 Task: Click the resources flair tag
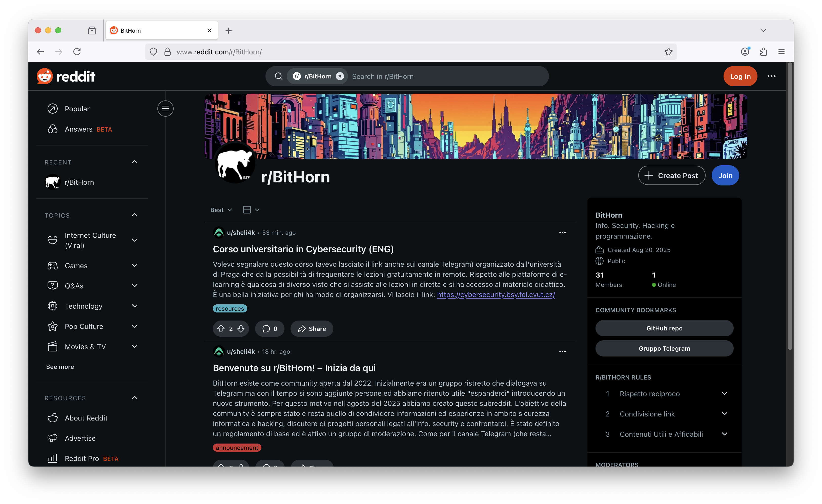click(x=230, y=308)
